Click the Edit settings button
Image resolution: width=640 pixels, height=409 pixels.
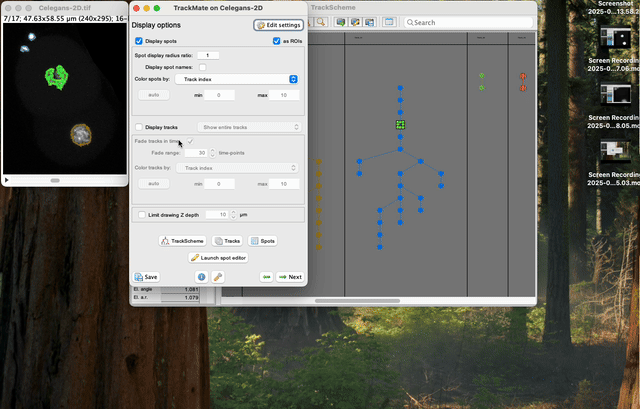click(278, 25)
